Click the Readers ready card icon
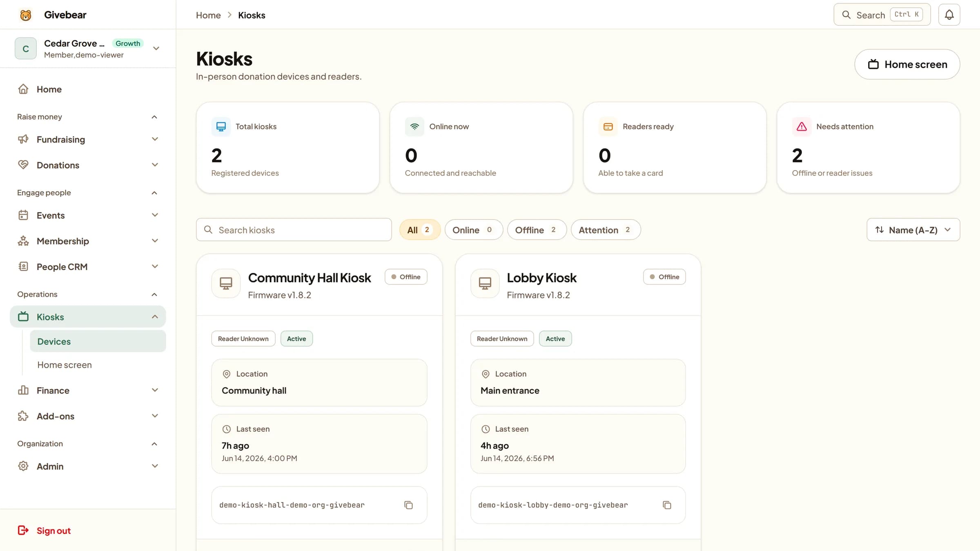The width and height of the screenshot is (980, 551). tap(608, 127)
